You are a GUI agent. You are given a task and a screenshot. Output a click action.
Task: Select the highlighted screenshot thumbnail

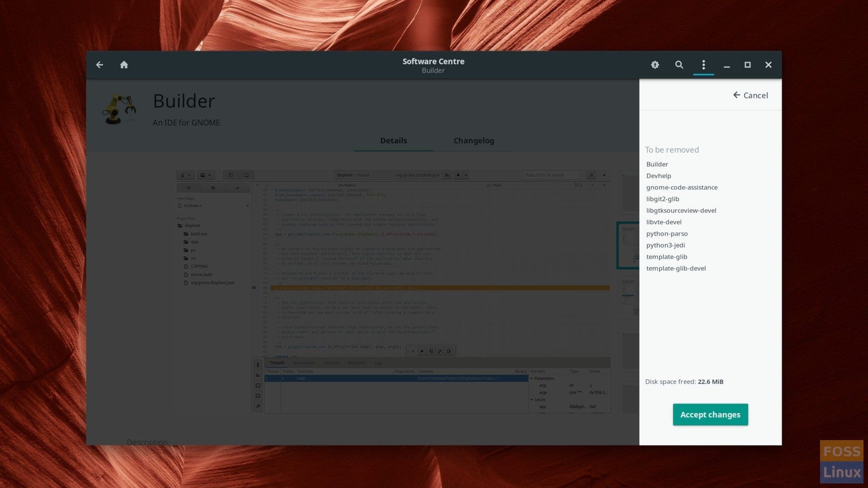coord(628,245)
